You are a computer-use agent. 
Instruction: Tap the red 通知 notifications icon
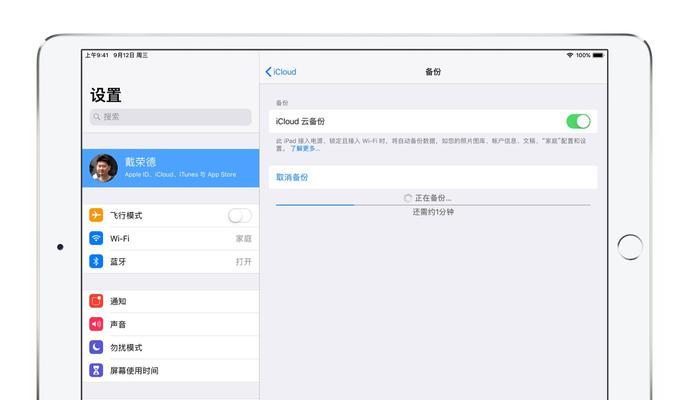96,301
